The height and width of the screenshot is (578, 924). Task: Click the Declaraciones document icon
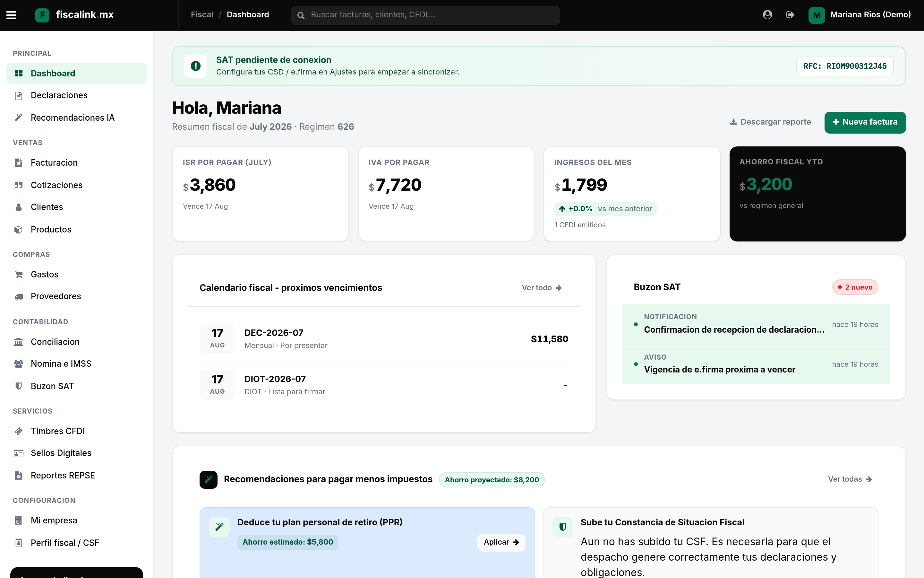[18, 96]
